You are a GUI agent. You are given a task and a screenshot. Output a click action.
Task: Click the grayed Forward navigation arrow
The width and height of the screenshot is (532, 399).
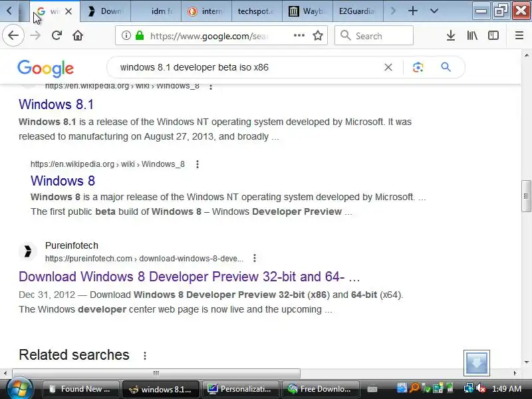[35, 35]
